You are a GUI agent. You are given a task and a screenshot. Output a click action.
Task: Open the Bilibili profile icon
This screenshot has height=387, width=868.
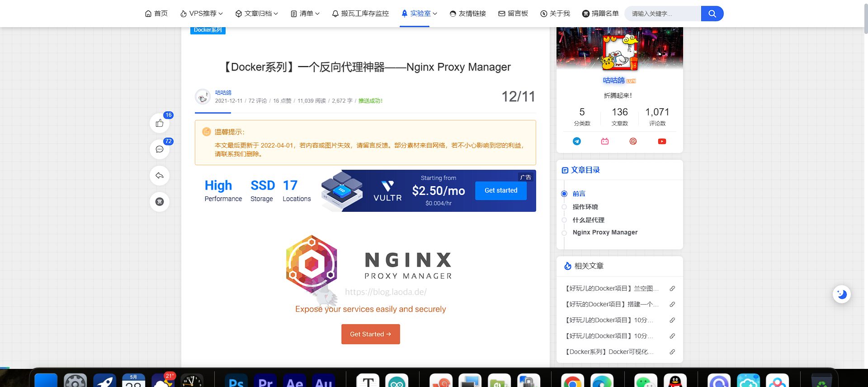tap(605, 141)
